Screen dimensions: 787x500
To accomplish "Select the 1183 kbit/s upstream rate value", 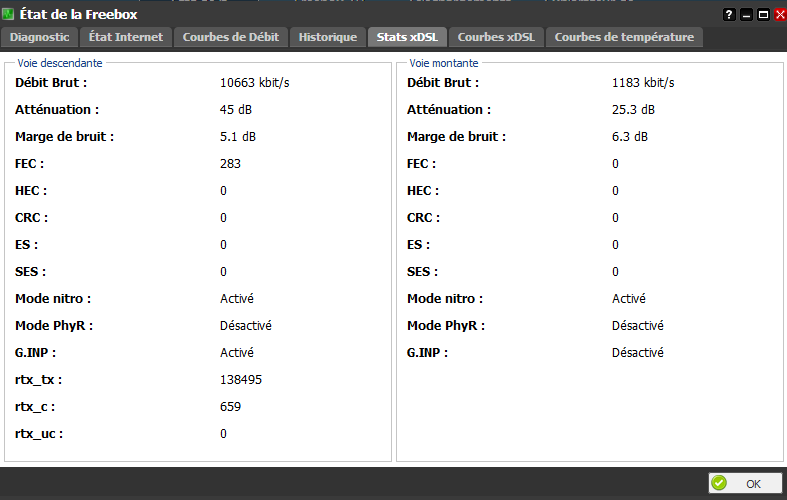I will [643, 83].
